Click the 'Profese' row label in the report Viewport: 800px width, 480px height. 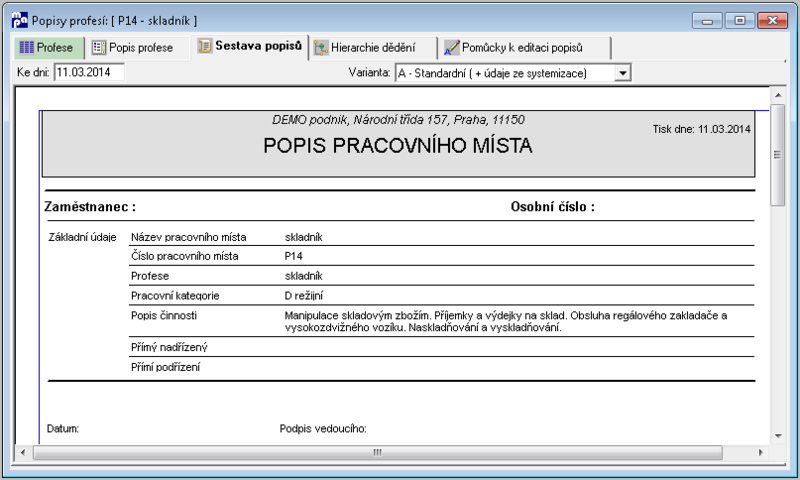click(149, 276)
